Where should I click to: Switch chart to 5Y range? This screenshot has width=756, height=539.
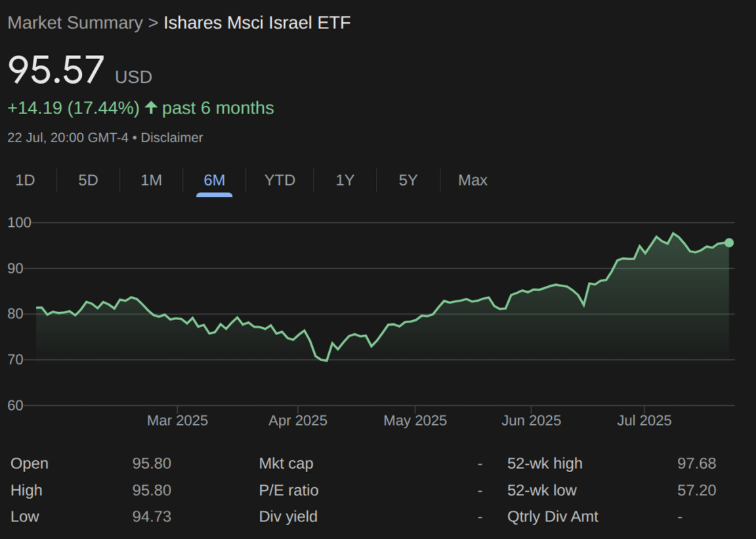click(408, 180)
